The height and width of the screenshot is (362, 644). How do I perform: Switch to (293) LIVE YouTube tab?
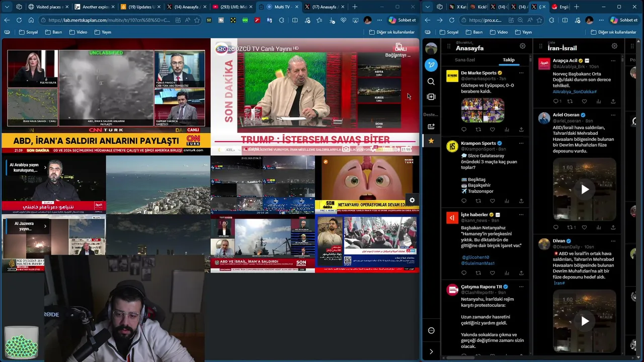[x=233, y=7]
